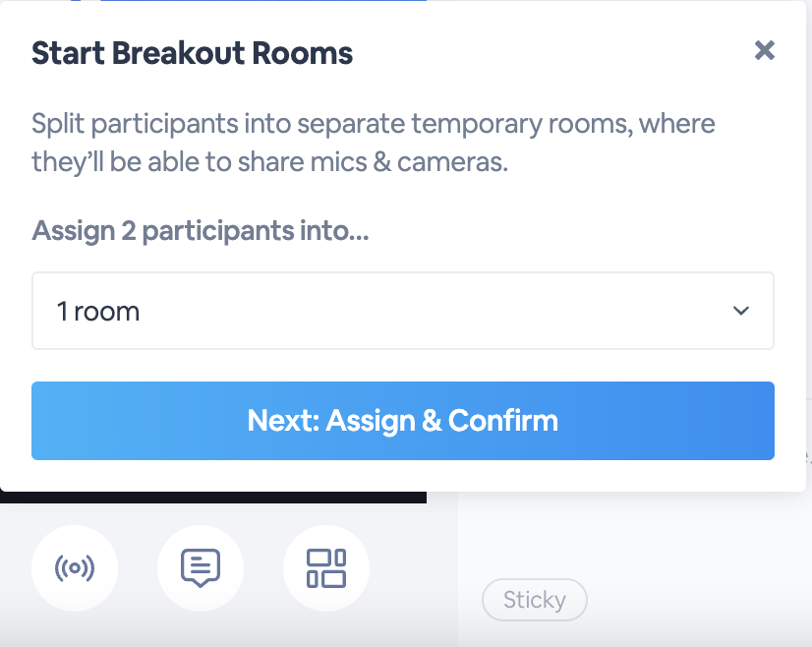Open the '1 room' dropdown field
Image resolution: width=812 pixels, height=647 pixels.
point(403,311)
